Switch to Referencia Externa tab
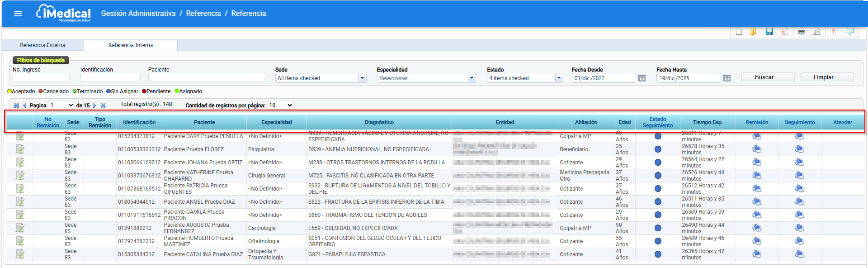This screenshot has width=868, height=268. click(x=42, y=45)
